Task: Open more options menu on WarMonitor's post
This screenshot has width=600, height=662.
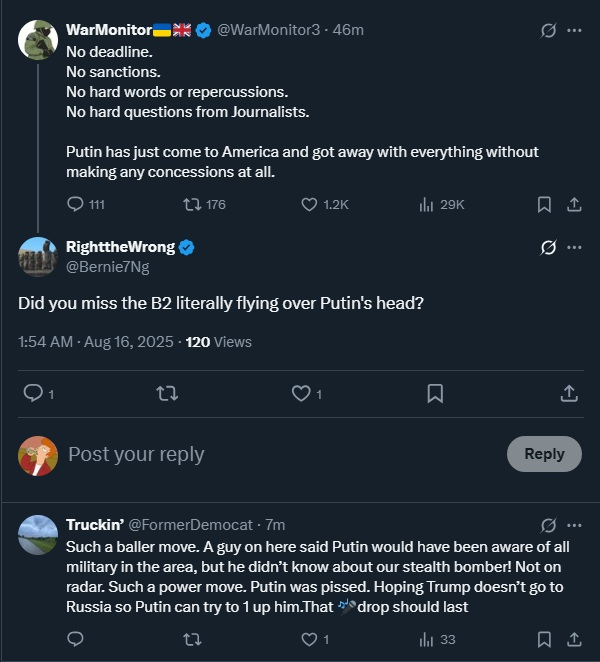Action: 574,30
